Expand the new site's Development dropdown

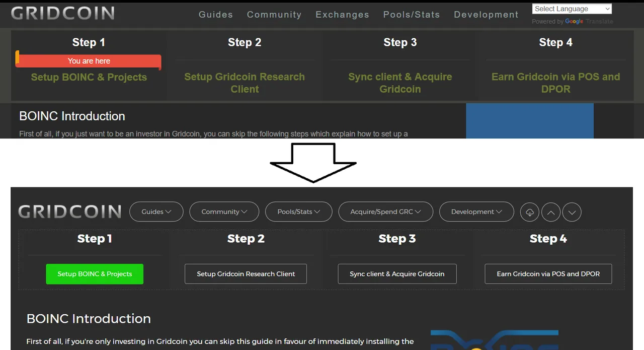pyautogui.click(x=476, y=212)
